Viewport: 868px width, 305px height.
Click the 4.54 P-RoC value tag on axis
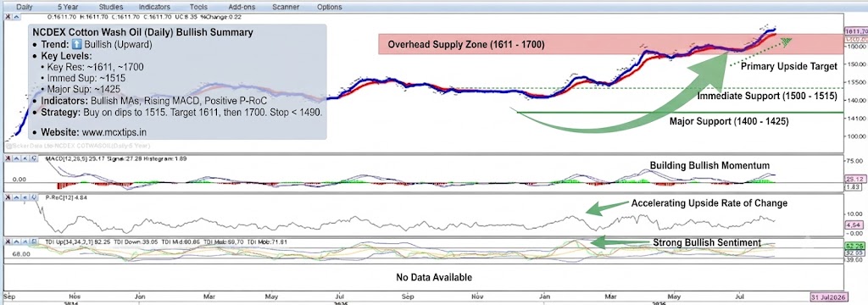855,225
